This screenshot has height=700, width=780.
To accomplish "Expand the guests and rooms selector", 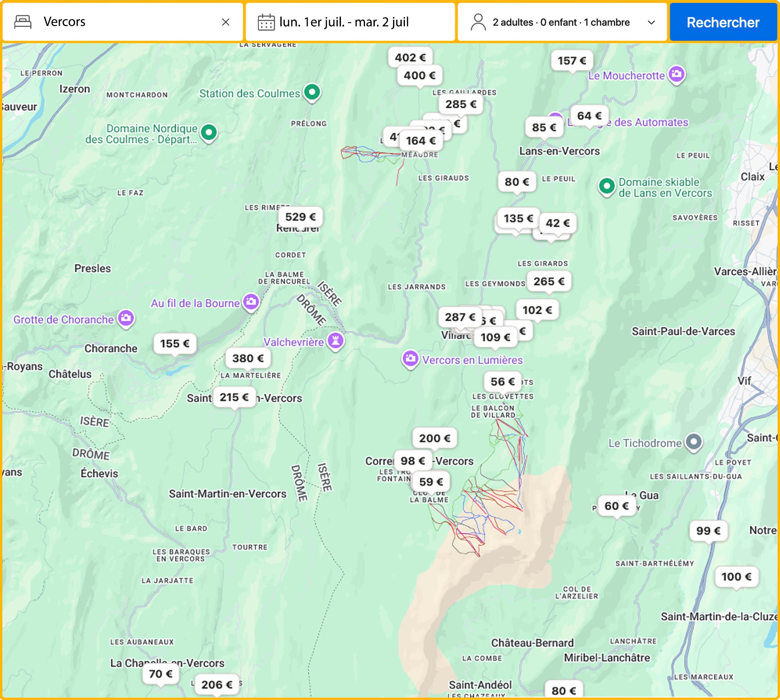I will tap(652, 22).
